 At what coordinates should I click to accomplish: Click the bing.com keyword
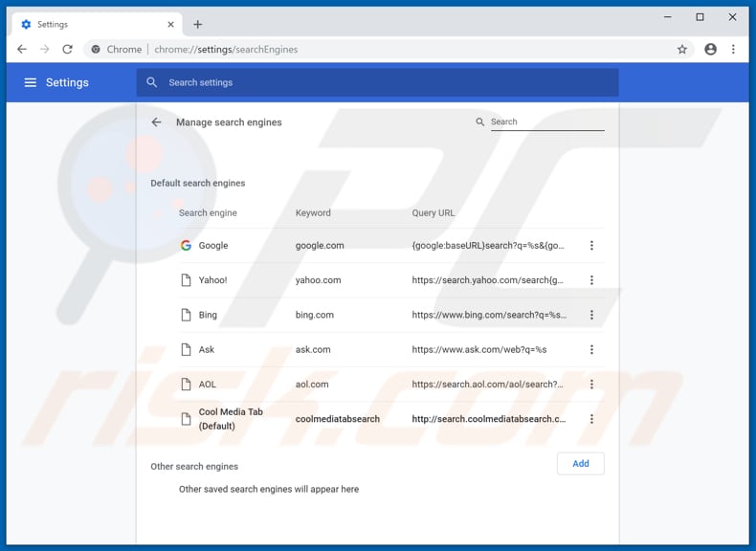tap(314, 315)
